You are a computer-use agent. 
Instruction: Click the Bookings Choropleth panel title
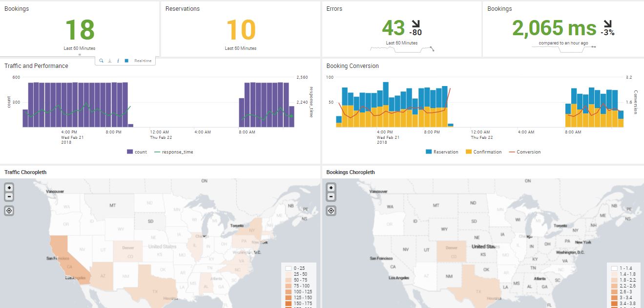click(351, 172)
